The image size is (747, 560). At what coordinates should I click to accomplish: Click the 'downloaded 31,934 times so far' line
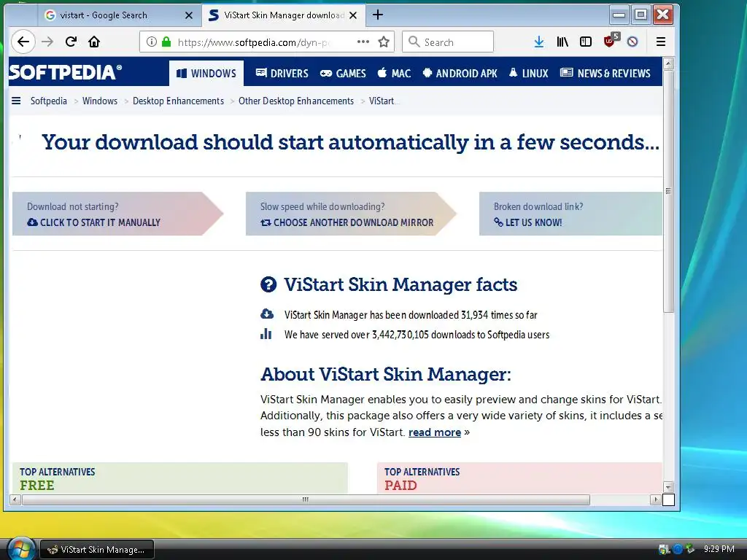(x=411, y=315)
